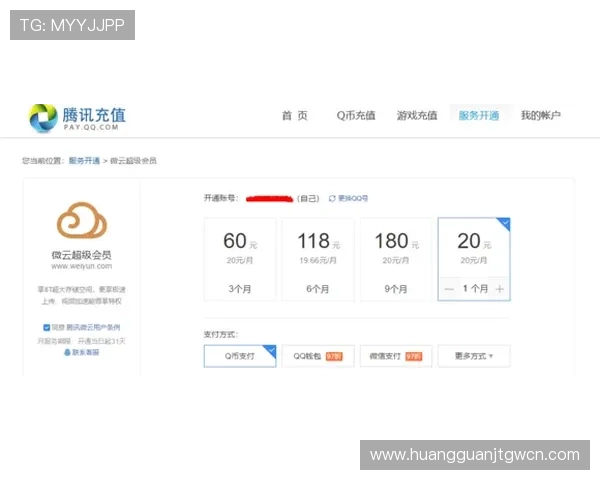Image resolution: width=600 pixels, height=480 pixels.
Task: Open the 我的帐户 tab
Action: point(541,115)
